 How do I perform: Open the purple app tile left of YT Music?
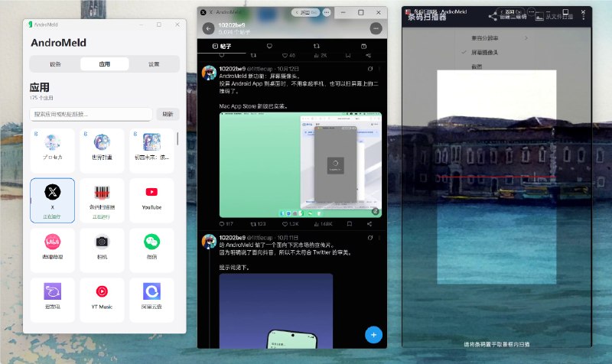(52, 300)
